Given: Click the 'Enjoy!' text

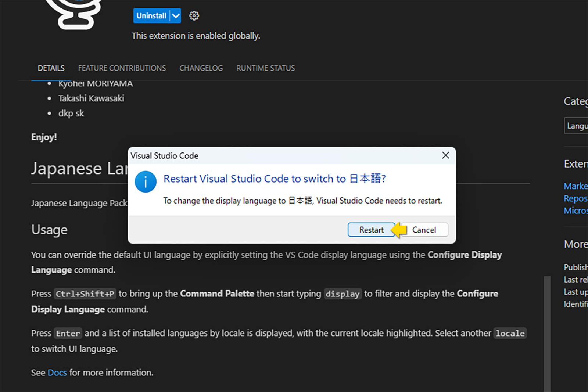Looking at the screenshot, I should click(x=44, y=137).
